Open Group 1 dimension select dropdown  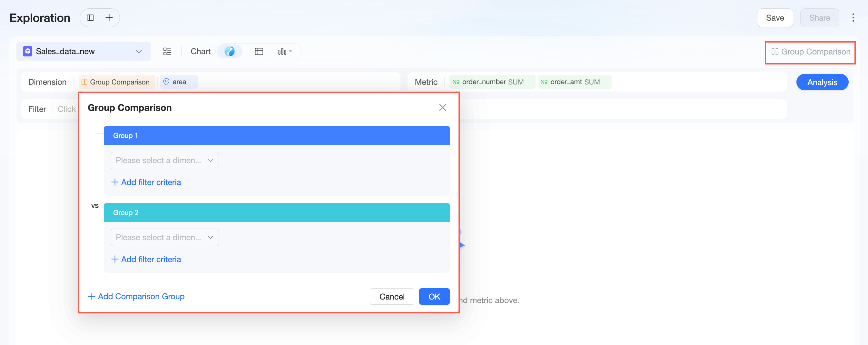(x=164, y=160)
